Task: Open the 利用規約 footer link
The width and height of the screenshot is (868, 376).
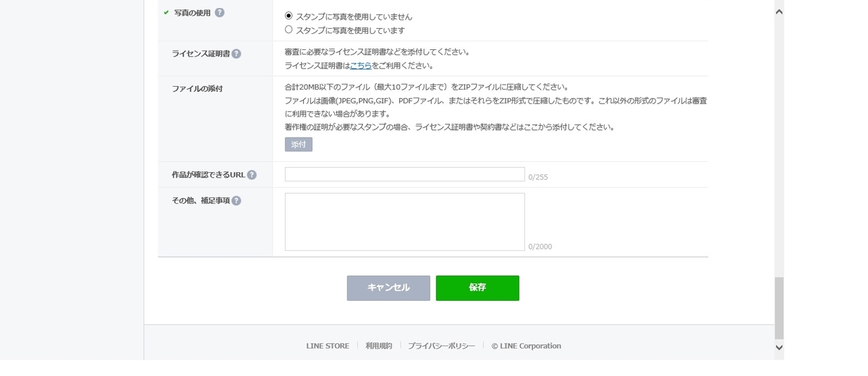Action: click(379, 346)
